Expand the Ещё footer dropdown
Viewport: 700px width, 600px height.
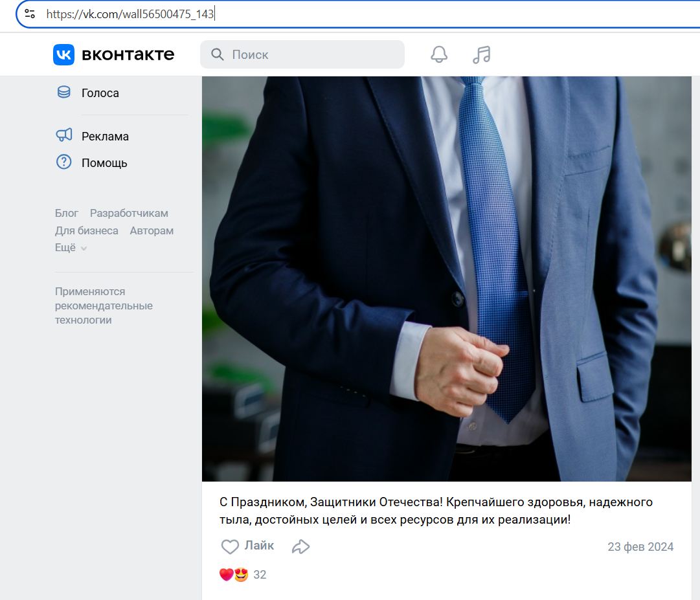(71, 248)
